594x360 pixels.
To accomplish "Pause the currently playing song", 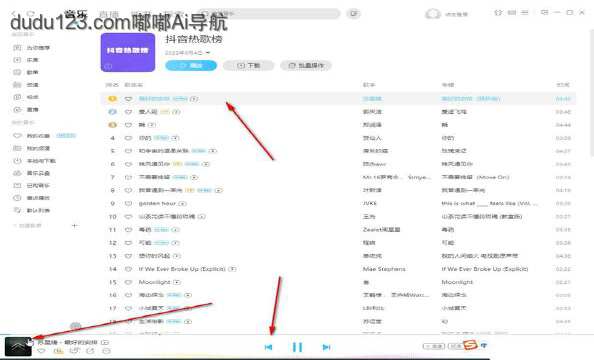I will [x=297, y=347].
